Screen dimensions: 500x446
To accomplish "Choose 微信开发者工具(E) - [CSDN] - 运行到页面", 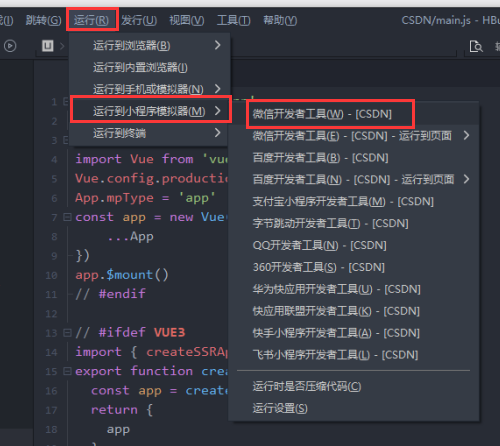I will coord(355,136).
